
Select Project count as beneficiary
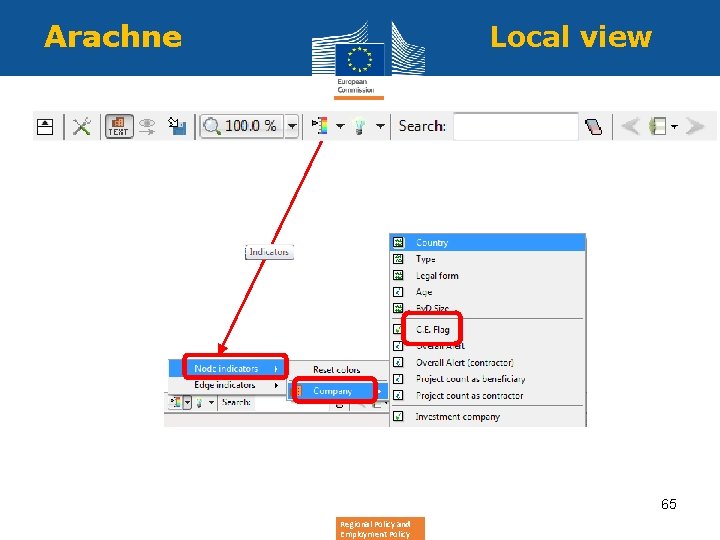click(488, 379)
